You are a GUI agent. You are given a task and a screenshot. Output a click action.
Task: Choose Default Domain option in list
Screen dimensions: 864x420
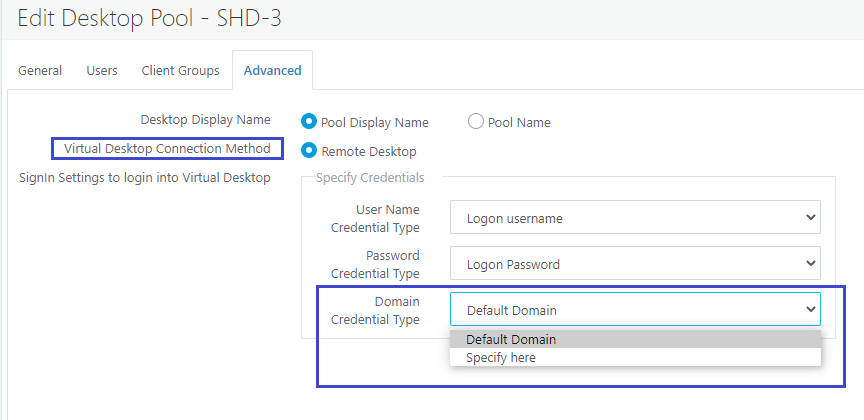tap(635, 339)
